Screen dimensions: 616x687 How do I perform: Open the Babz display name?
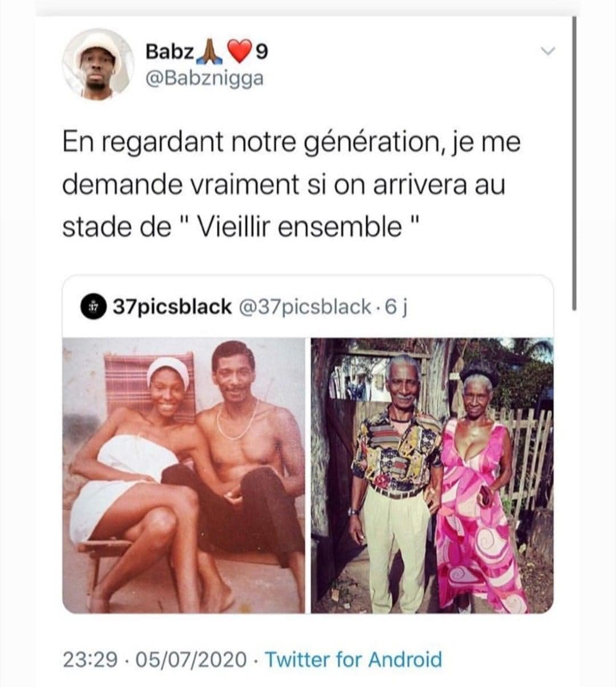tap(169, 52)
